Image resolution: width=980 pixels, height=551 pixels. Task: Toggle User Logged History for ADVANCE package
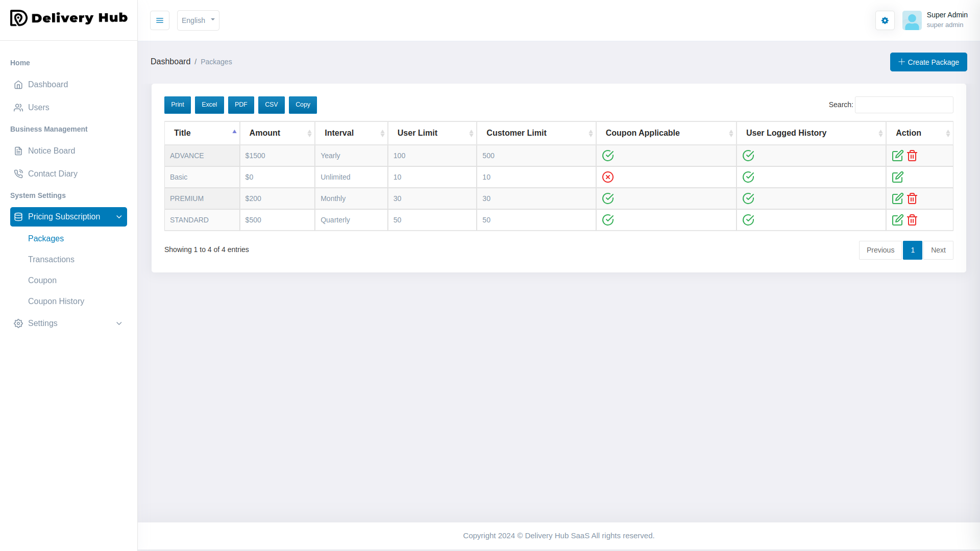pyautogui.click(x=748, y=156)
